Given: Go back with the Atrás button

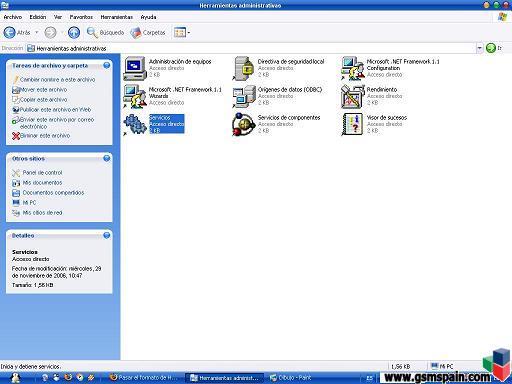Looking at the screenshot, I should coord(17,32).
